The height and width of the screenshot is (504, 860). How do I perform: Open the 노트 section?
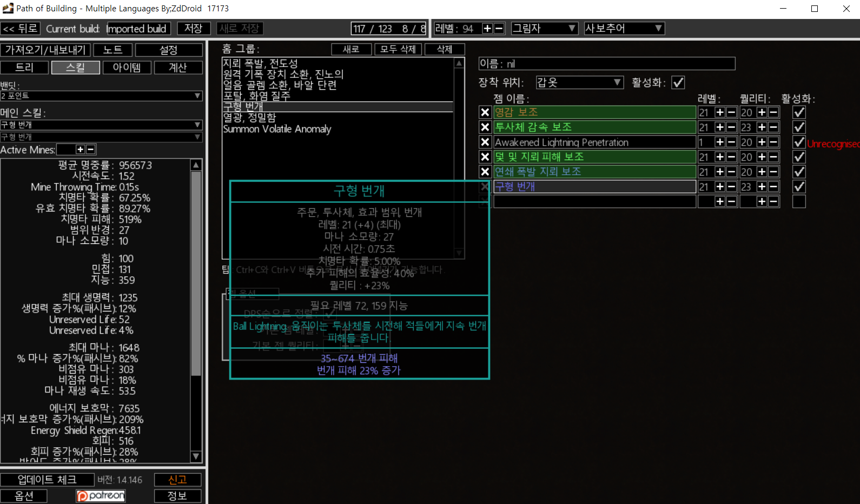[x=113, y=50]
